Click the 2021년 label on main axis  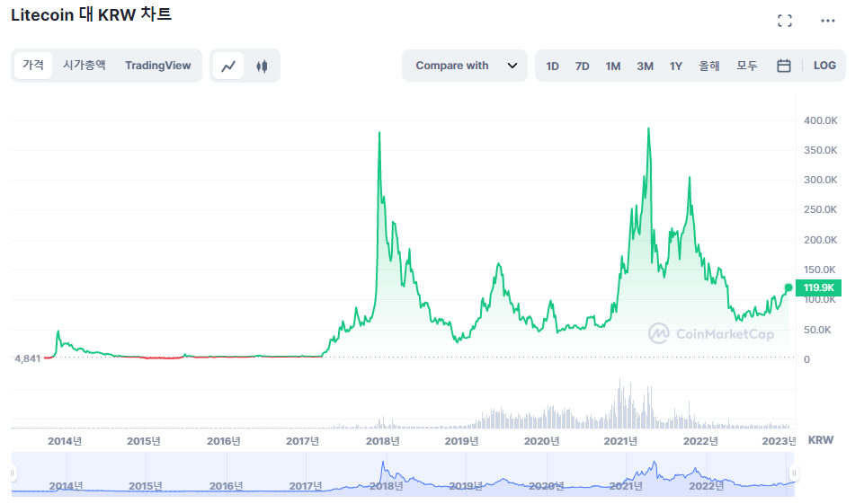(620, 441)
